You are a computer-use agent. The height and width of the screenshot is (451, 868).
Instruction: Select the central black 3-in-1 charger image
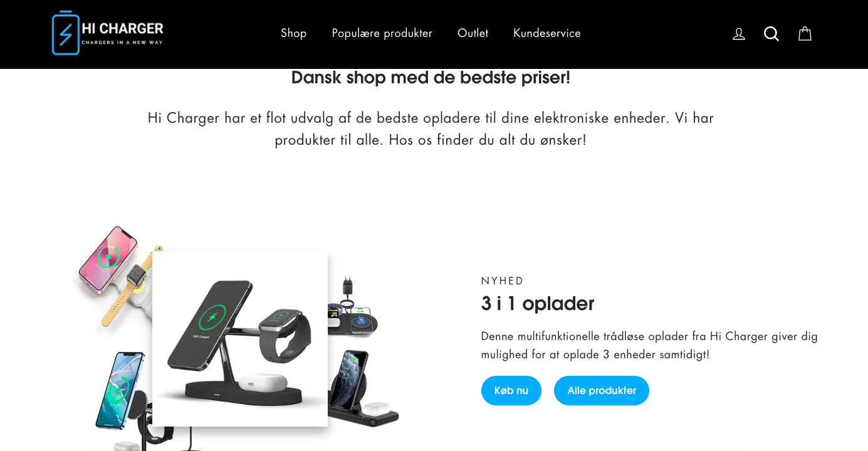click(240, 339)
